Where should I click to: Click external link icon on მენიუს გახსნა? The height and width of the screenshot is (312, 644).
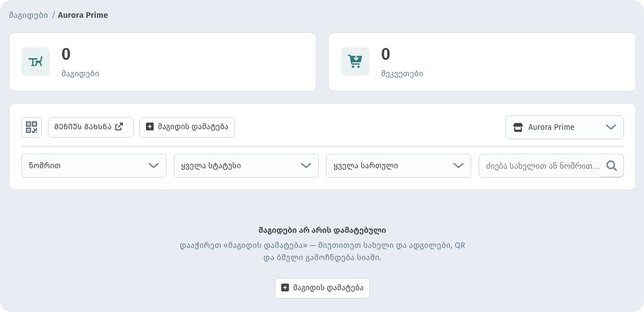click(119, 127)
